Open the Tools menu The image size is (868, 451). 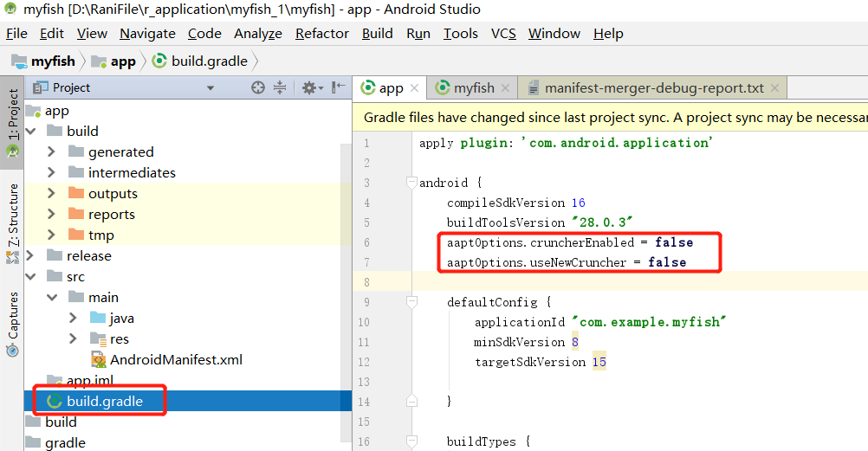[x=460, y=34]
